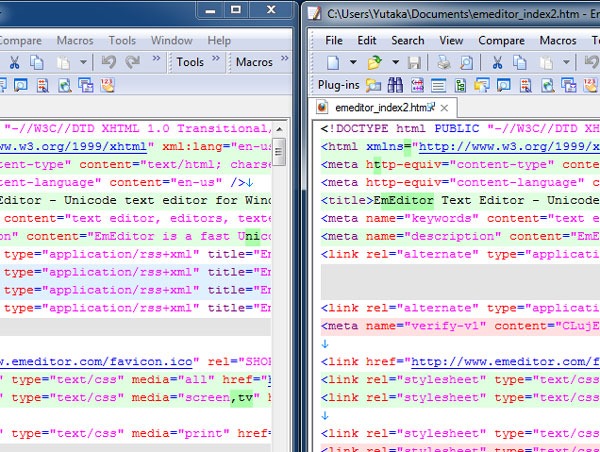Open the Search menu in right window
The height and width of the screenshot is (452, 600).
click(x=408, y=41)
